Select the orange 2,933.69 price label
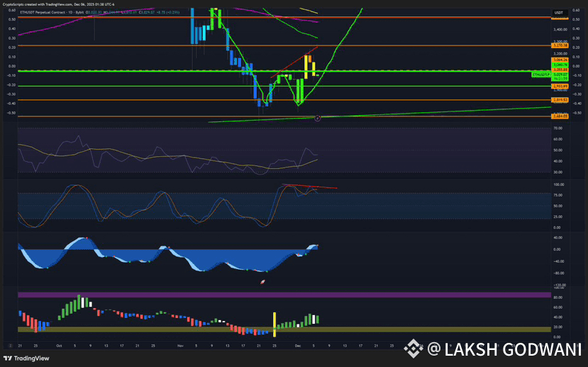 [560, 87]
